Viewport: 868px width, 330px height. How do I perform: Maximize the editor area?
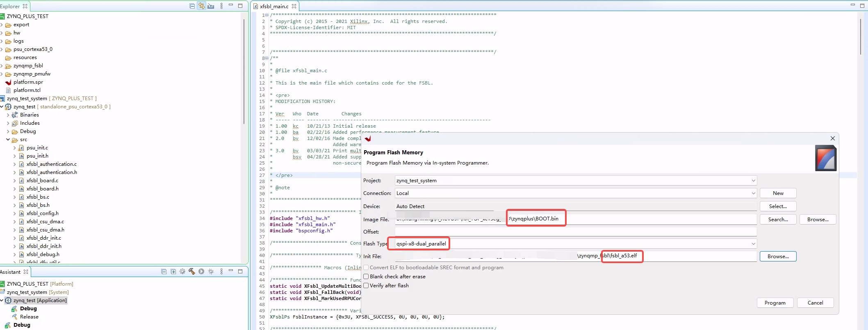click(x=862, y=5)
